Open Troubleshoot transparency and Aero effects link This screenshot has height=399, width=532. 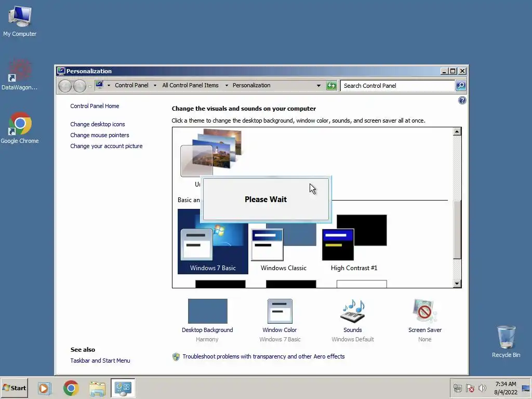click(x=263, y=356)
